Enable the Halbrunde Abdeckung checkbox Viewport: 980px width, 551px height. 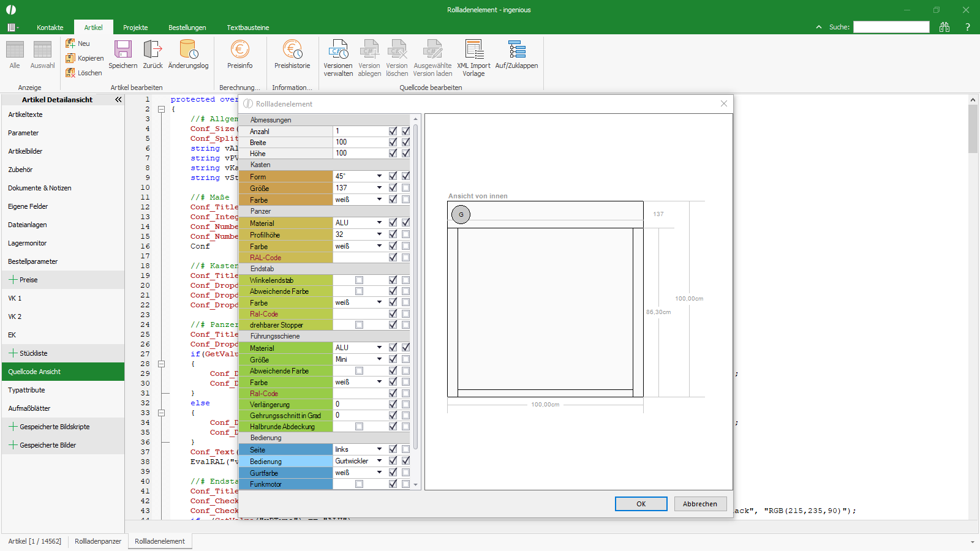pos(360,427)
